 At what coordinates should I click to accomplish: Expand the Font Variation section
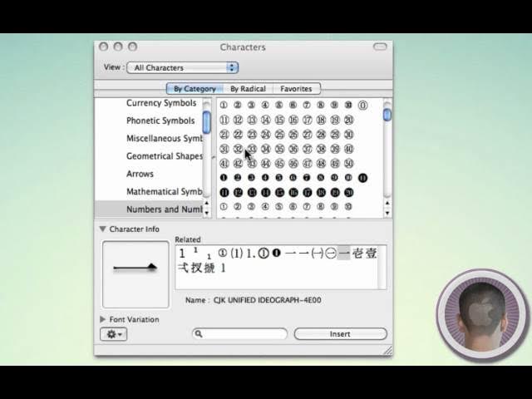[x=103, y=319]
